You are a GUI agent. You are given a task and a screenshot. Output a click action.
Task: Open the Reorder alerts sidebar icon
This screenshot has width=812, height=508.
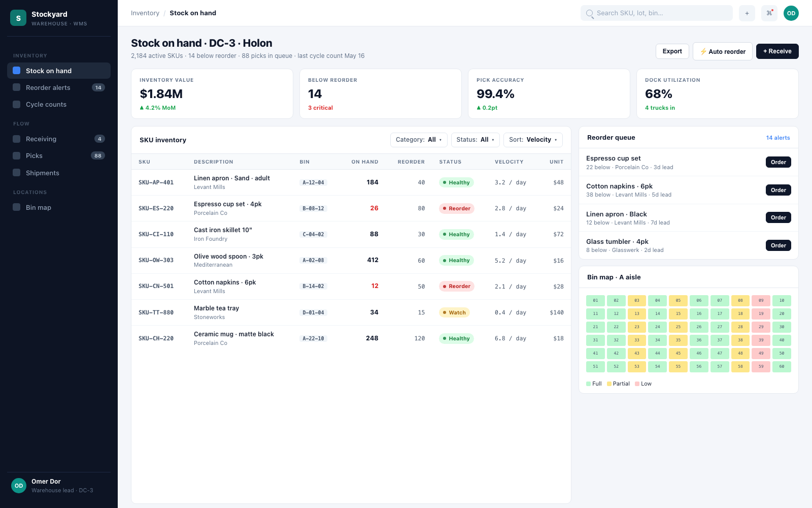pyautogui.click(x=17, y=87)
